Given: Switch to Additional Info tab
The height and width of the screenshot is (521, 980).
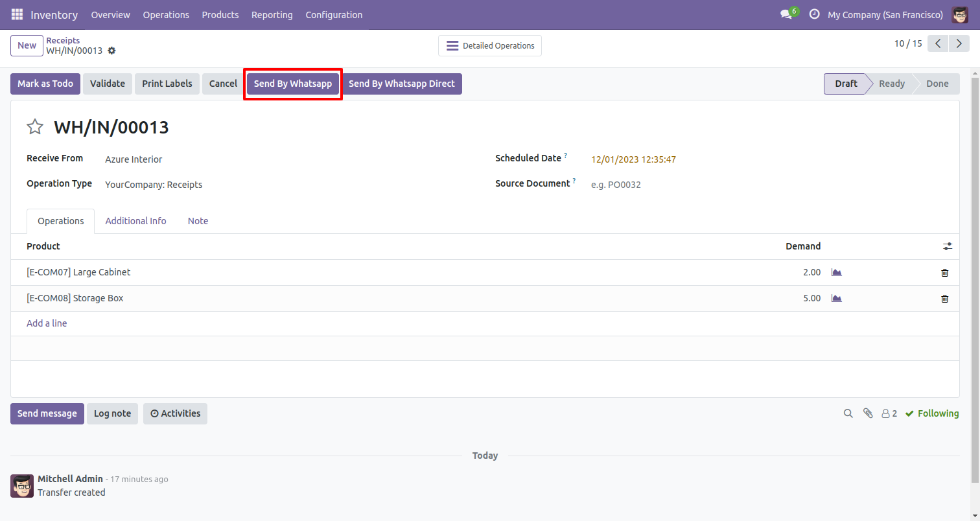Looking at the screenshot, I should point(135,221).
